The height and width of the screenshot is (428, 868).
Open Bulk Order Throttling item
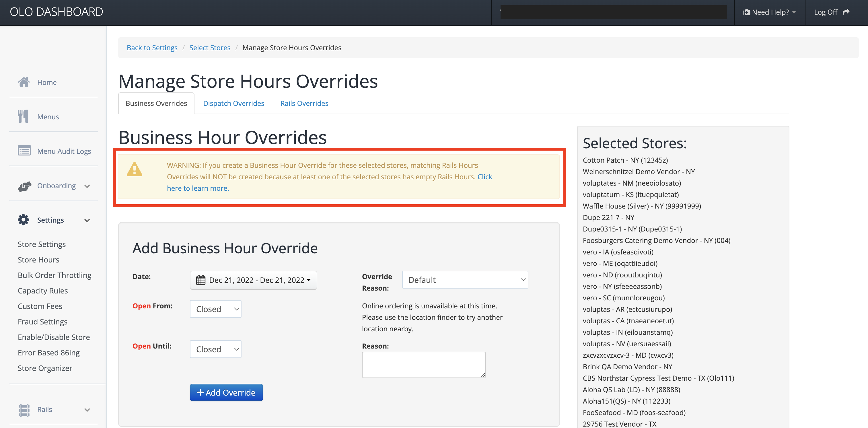(55, 275)
